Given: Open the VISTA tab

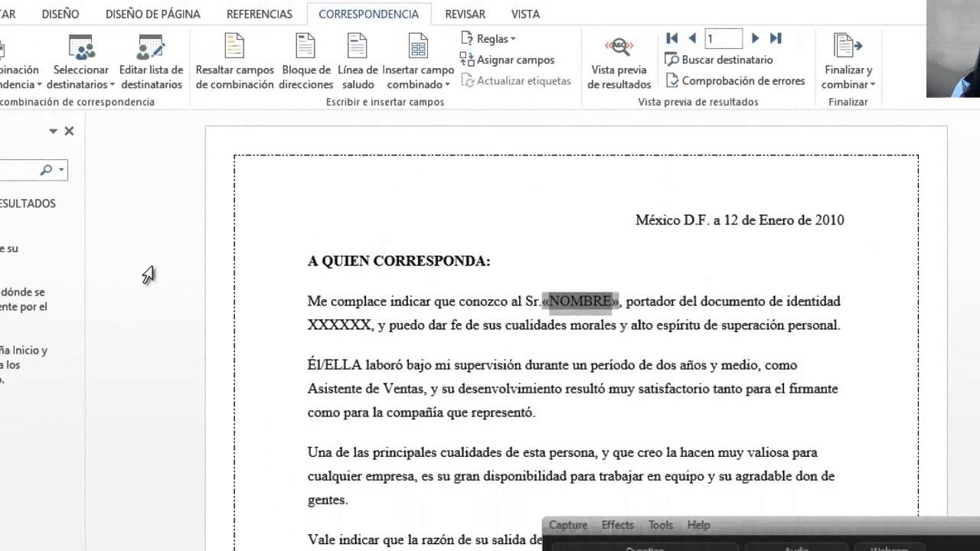Looking at the screenshot, I should coord(525,14).
